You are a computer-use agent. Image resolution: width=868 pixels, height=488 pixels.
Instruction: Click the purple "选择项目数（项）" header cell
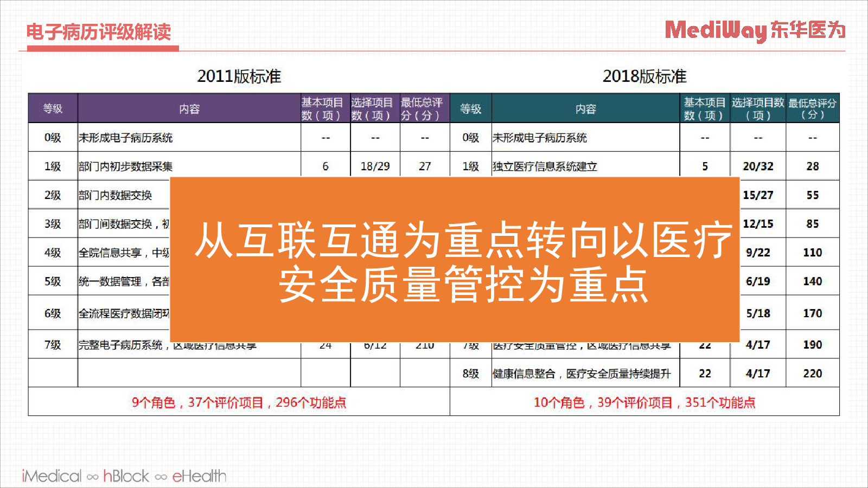click(x=375, y=108)
